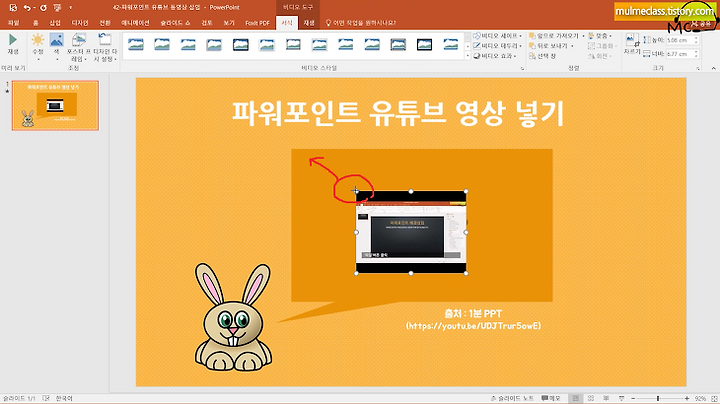This screenshot has width=720, height=404.
Task: Expand 앞으로 가져오기 dropdown arrow
Action: [583, 36]
